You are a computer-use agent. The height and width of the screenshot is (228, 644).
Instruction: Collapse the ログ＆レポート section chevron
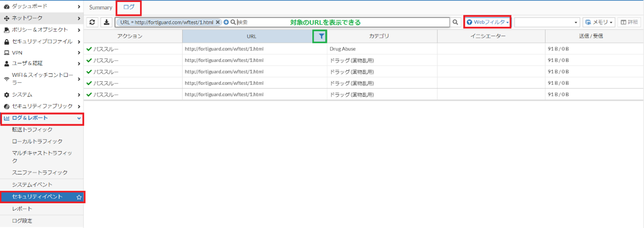(79, 118)
